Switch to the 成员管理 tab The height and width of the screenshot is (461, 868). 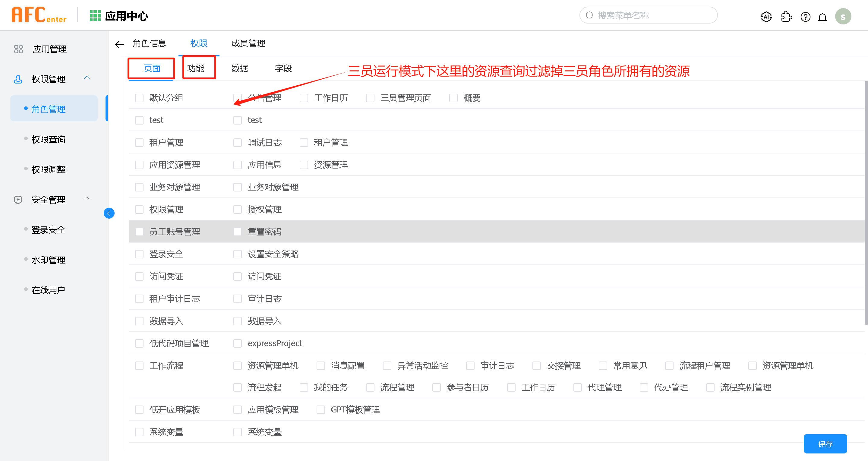(248, 43)
